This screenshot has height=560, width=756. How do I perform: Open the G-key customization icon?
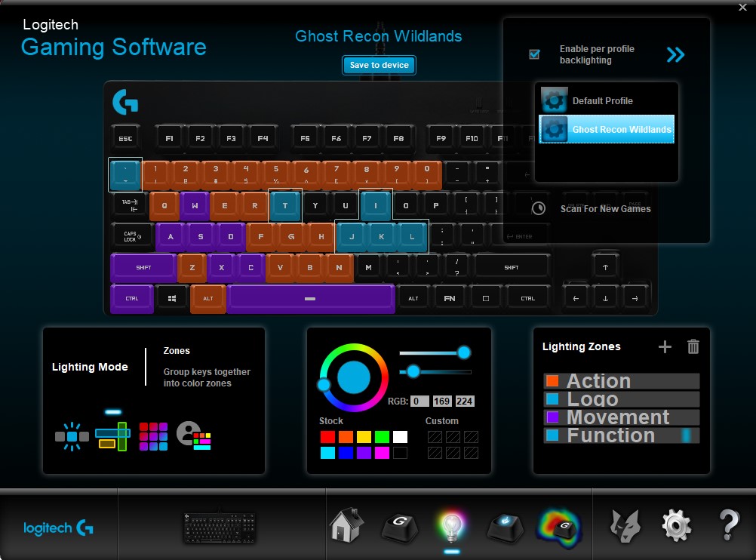click(x=400, y=527)
